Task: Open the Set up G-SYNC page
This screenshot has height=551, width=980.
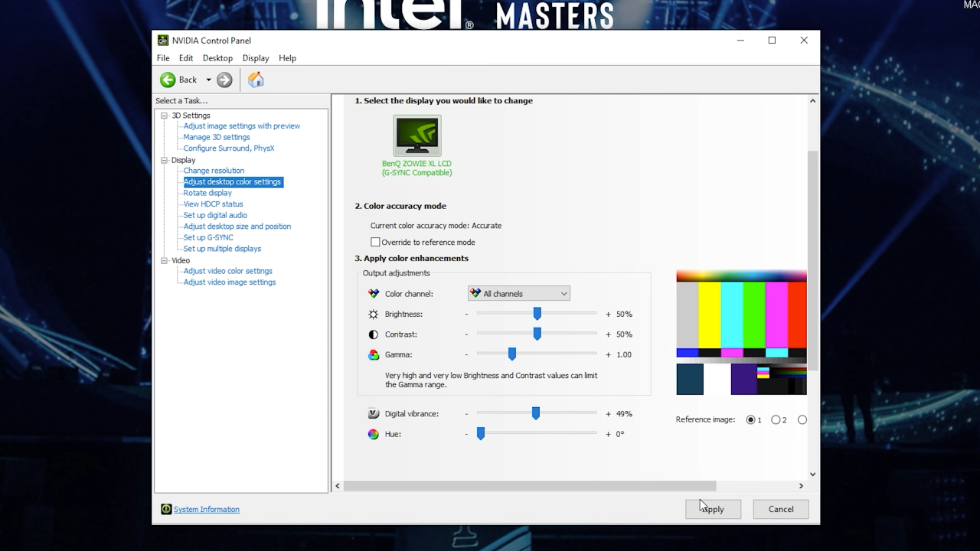Action: [208, 238]
